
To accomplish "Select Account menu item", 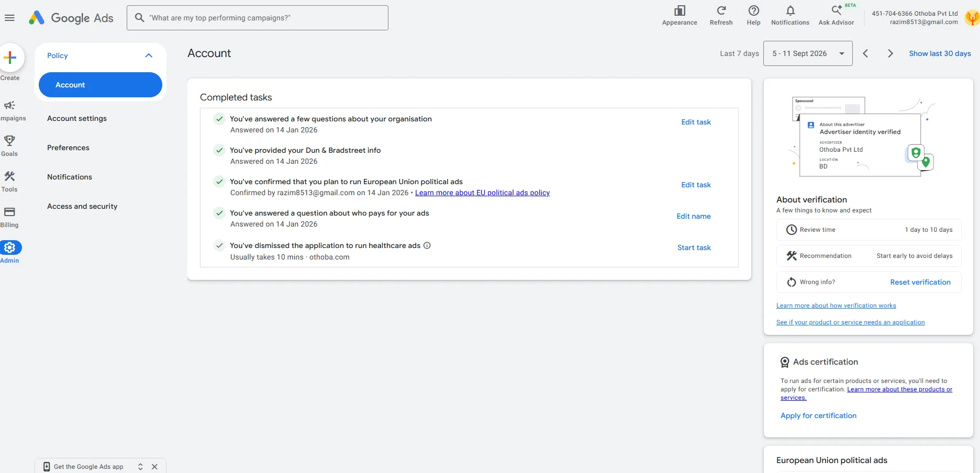I will click(x=101, y=85).
